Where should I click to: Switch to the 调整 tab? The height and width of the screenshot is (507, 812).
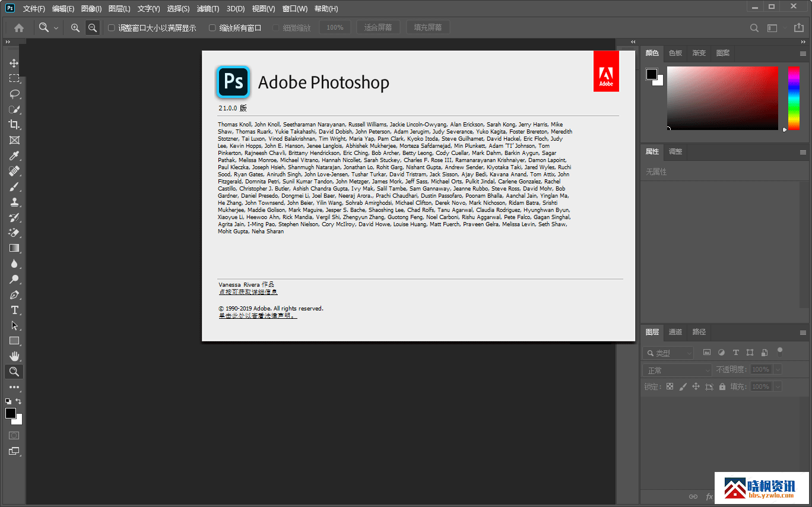coord(675,151)
